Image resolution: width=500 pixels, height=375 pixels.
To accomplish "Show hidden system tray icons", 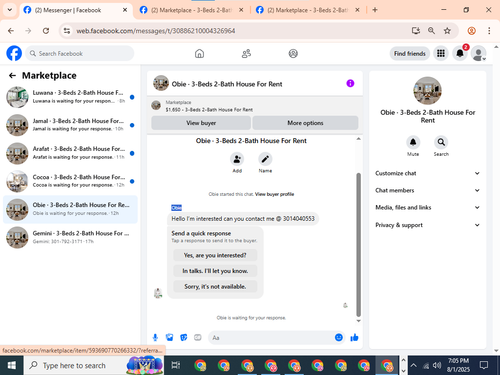I will click(413, 365).
